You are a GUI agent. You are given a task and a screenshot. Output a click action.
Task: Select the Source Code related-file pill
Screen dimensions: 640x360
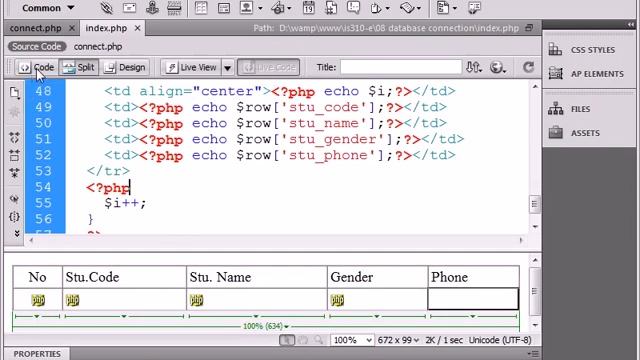tap(37, 47)
